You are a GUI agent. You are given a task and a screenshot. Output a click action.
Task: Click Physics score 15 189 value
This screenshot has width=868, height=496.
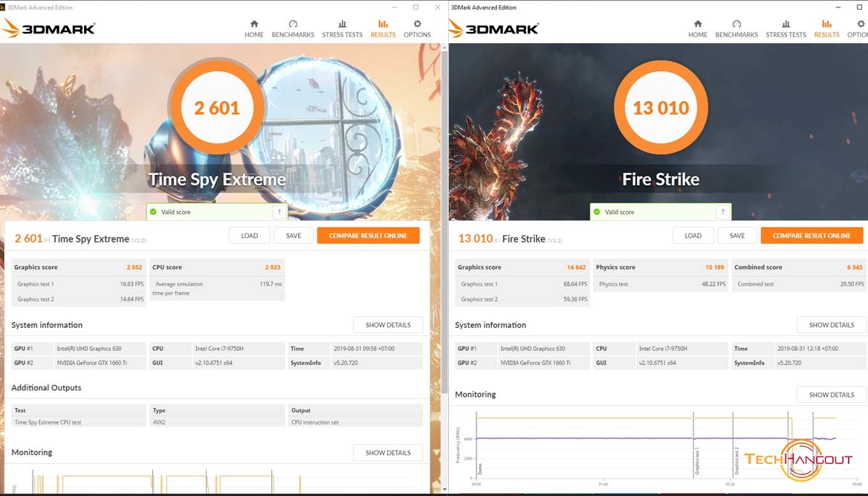click(714, 267)
